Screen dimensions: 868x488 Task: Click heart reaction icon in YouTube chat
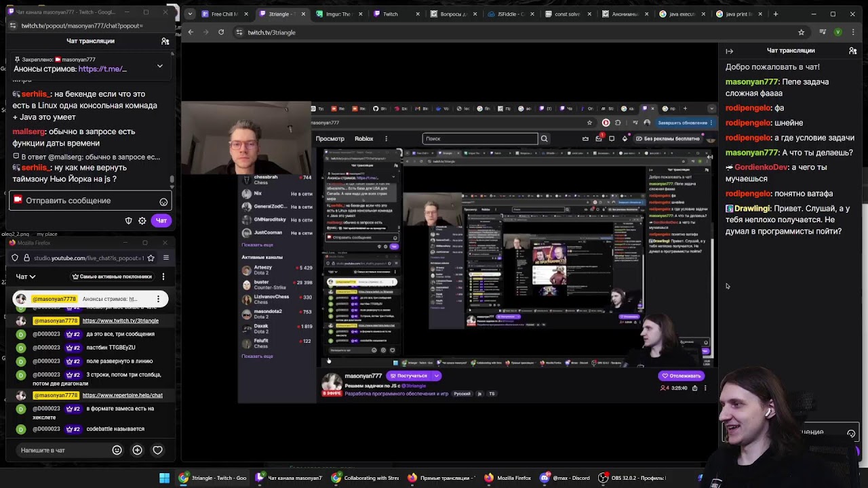tap(157, 450)
